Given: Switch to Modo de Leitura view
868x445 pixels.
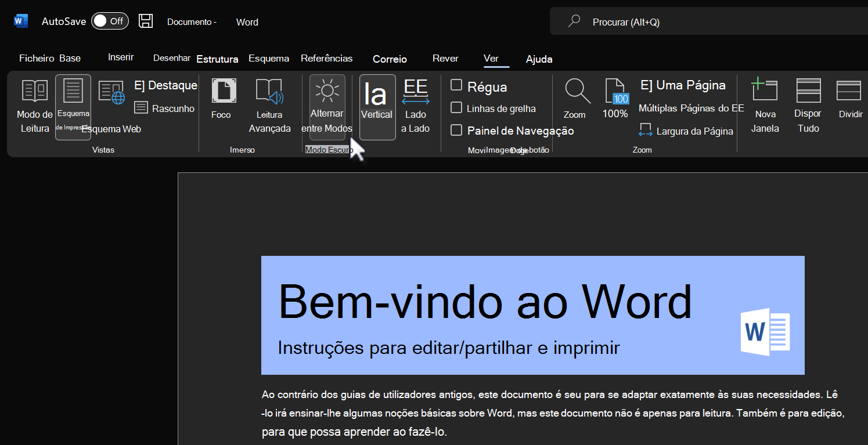Looking at the screenshot, I should 35,106.
